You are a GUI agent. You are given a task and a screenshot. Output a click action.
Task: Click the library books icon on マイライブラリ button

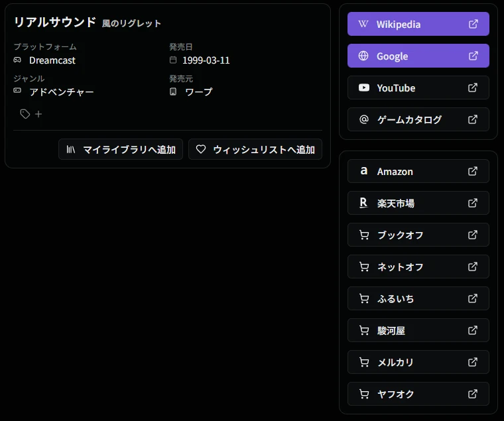pos(71,149)
